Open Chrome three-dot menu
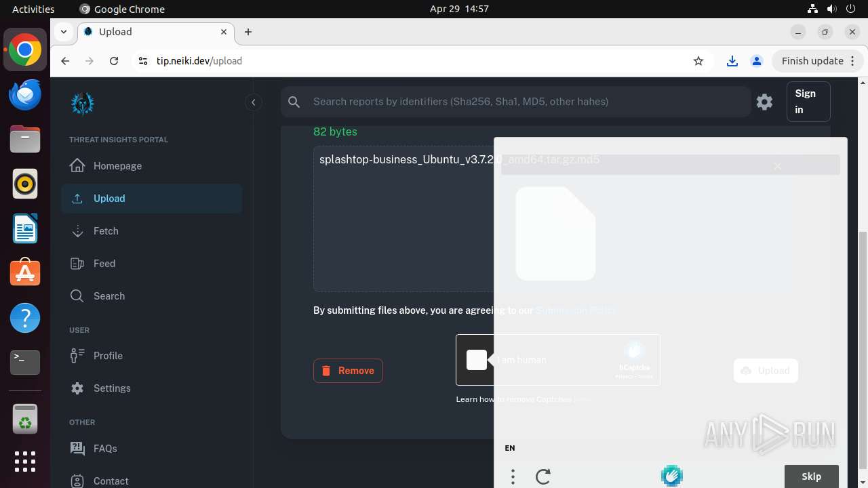 853,61
